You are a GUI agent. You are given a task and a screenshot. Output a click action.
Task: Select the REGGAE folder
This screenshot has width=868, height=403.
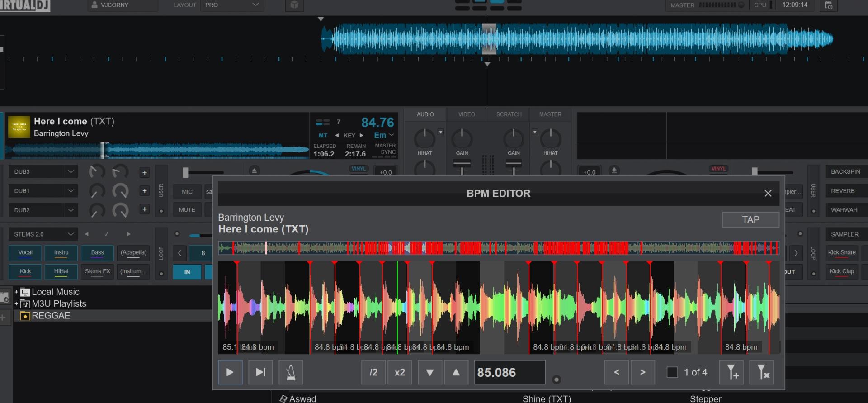pos(51,316)
